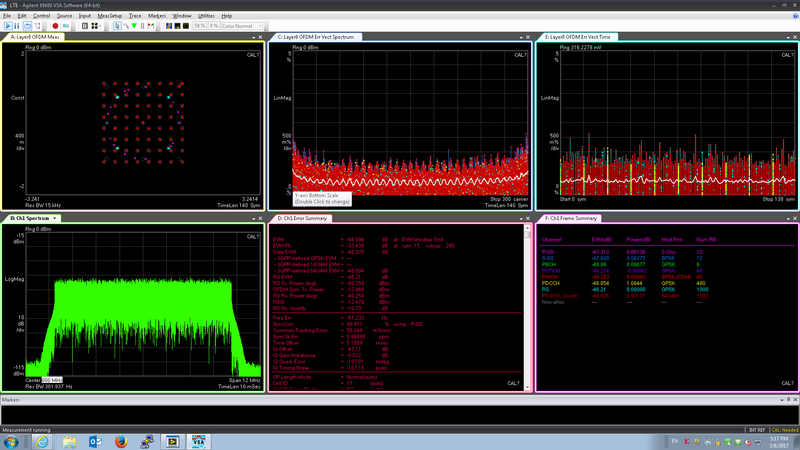Click the Run measurement play icon
The height and width of the screenshot is (450, 800).
coord(7,26)
